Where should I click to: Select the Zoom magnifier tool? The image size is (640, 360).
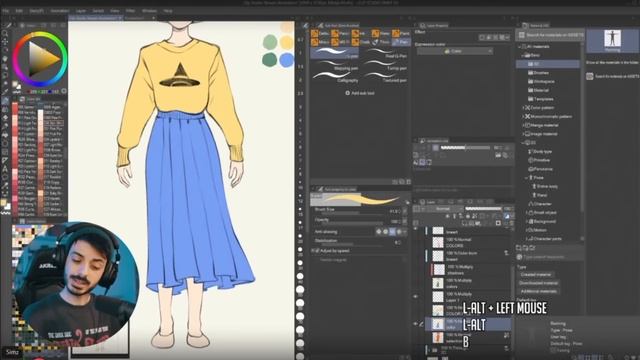[5, 33]
